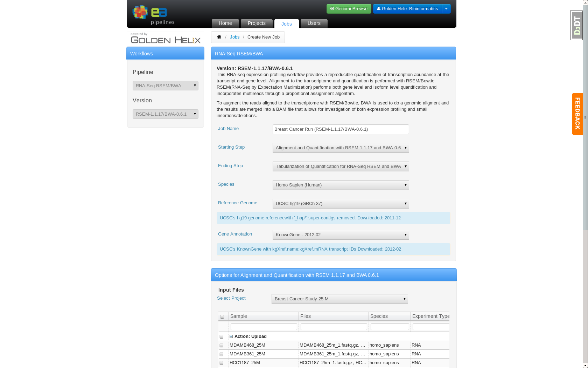Switch to the Projects tab
This screenshot has width=588, height=368.
257,23
